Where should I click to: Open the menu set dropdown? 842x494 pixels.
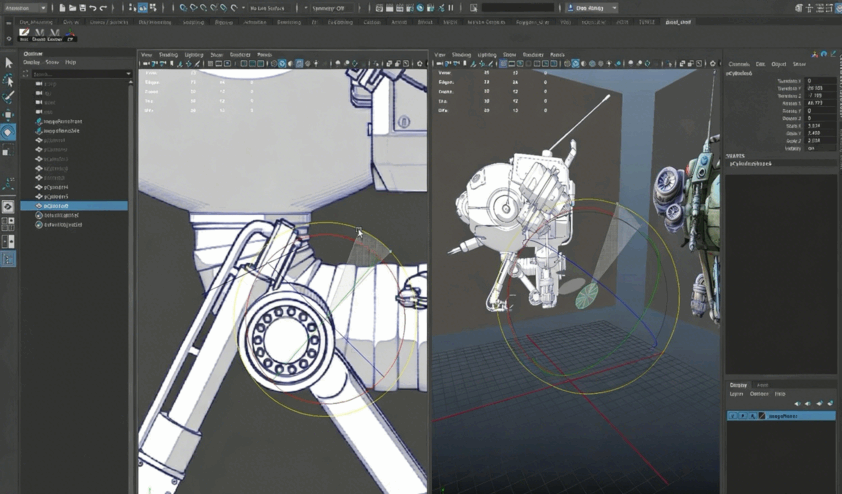[x=24, y=8]
